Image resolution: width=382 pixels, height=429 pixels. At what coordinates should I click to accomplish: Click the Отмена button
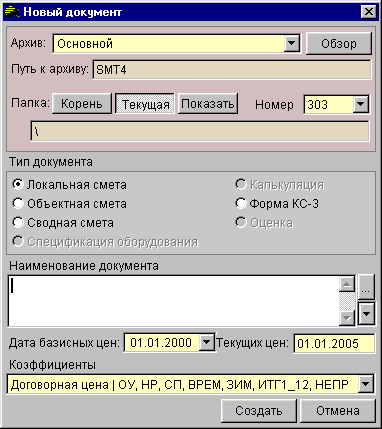338,411
